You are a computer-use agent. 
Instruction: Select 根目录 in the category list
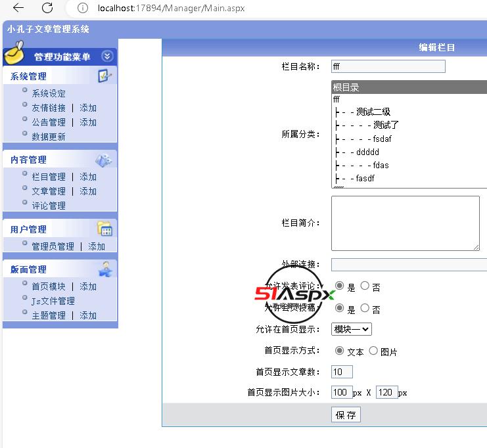click(x=409, y=87)
